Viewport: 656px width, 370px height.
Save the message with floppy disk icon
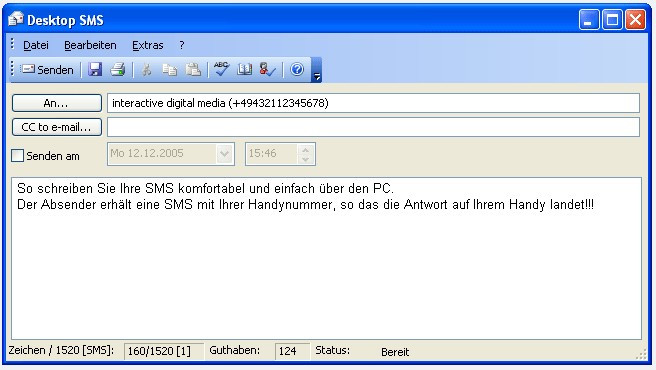click(95, 69)
